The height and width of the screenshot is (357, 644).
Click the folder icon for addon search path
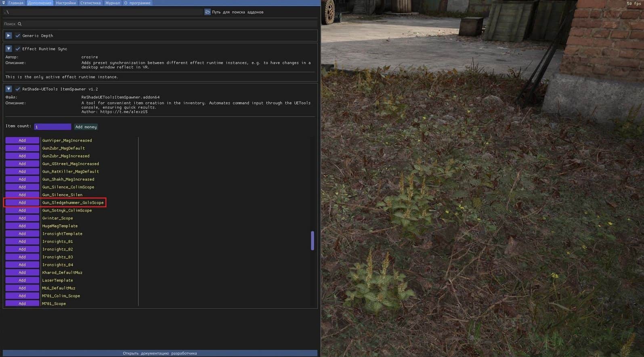[x=207, y=12]
